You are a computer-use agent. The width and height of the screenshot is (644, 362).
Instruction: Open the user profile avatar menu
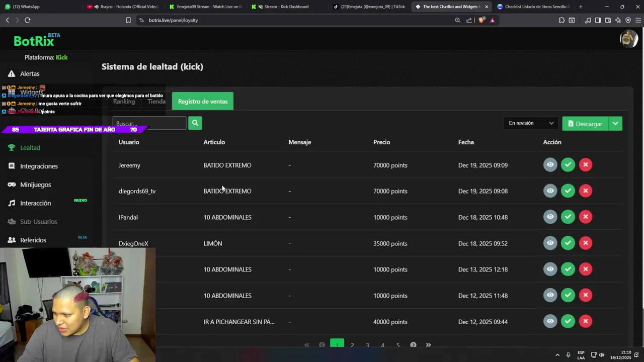pos(629,39)
